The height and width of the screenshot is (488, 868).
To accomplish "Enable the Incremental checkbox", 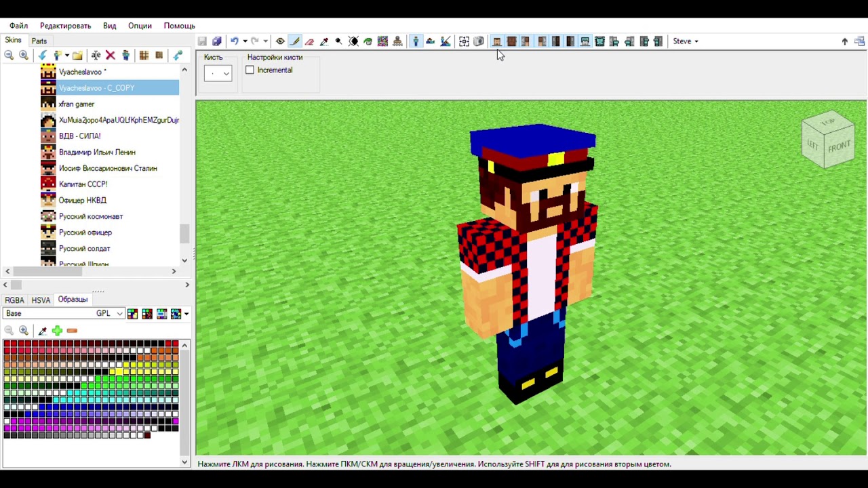I will [250, 70].
